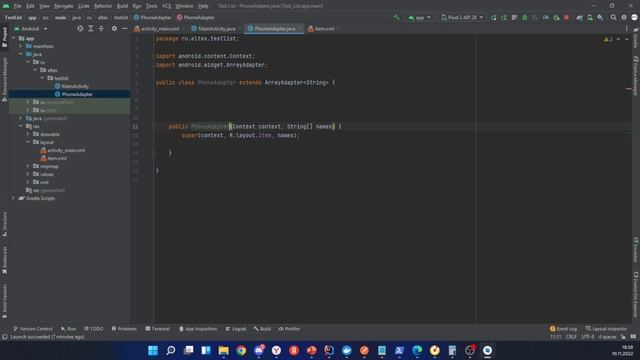This screenshot has width=640, height=360.
Task: Click the green Debug bug icon
Action: tap(524, 18)
